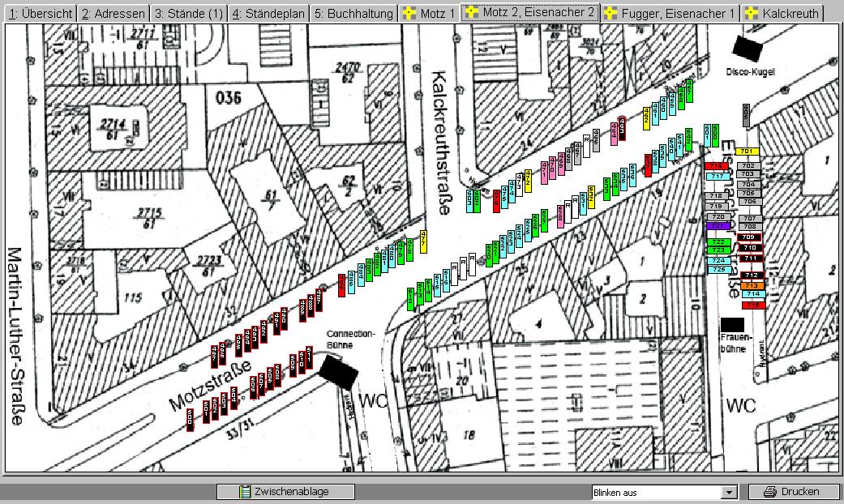Viewport: 844px width, 504px height.
Task: Select yellow stand 701 on the map
Action: pyautogui.click(x=748, y=152)
